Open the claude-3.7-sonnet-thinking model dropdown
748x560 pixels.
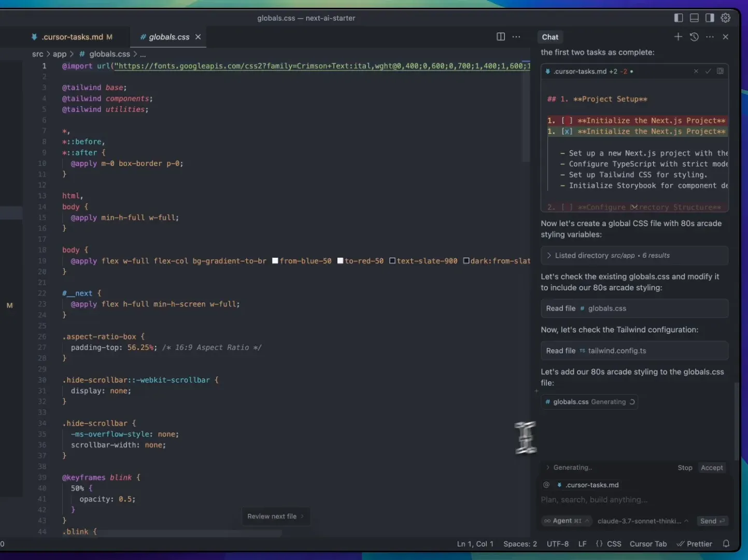(643, 521)
